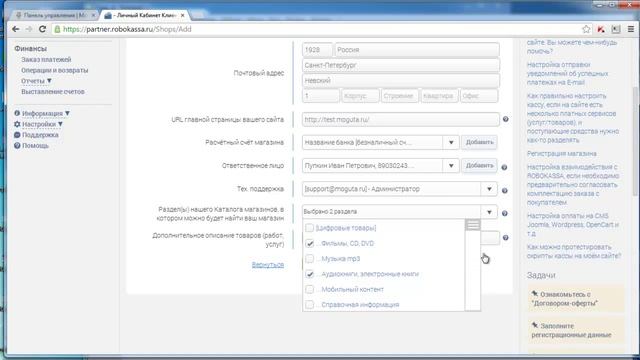Uncheck the Фильмы, CD, DVD checkbox
Viewport: 640px width, 360px height.
click(309, 243)
